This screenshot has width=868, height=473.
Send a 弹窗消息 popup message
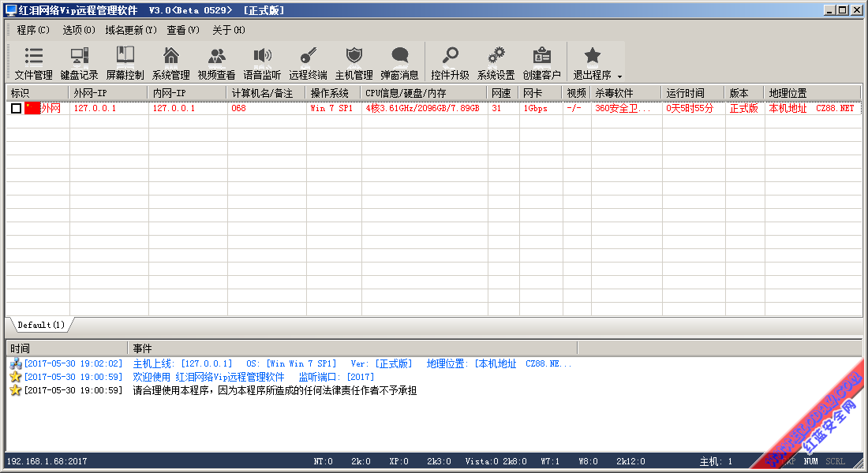tap(400, 63)
